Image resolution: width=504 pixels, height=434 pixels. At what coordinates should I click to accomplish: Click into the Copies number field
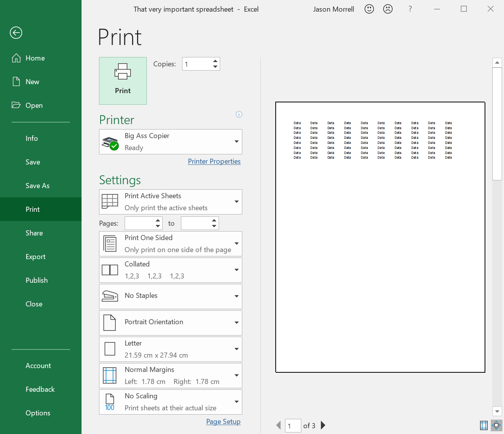click(196, 64)
